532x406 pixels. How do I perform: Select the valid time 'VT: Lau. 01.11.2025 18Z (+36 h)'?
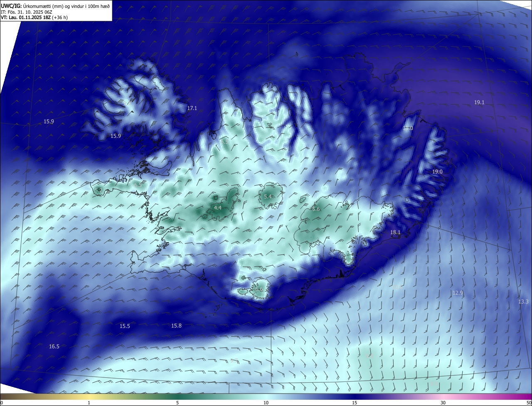(x=34, y=17)
